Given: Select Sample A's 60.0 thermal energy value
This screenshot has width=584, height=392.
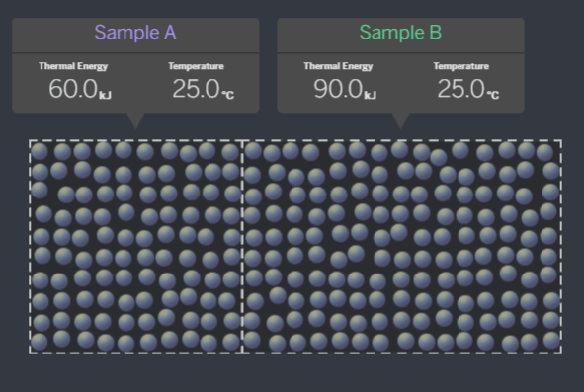Looking at the screenshot, I should tap(73, 89).
